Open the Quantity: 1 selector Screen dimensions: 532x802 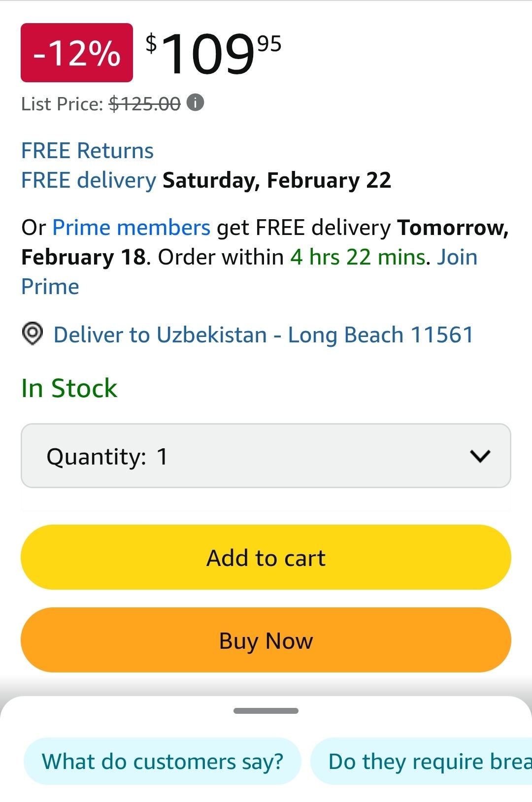[x=266, y=456]
